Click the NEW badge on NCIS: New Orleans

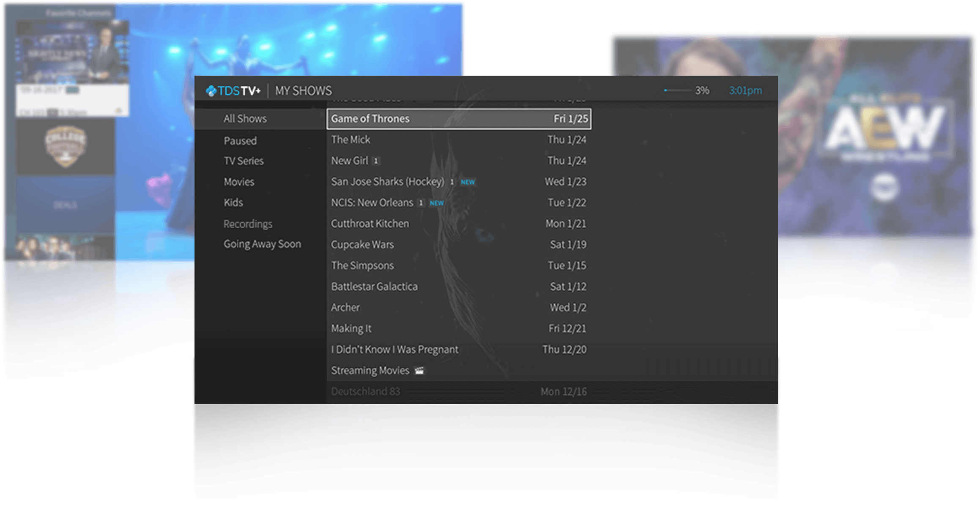(x=437, y=203)
